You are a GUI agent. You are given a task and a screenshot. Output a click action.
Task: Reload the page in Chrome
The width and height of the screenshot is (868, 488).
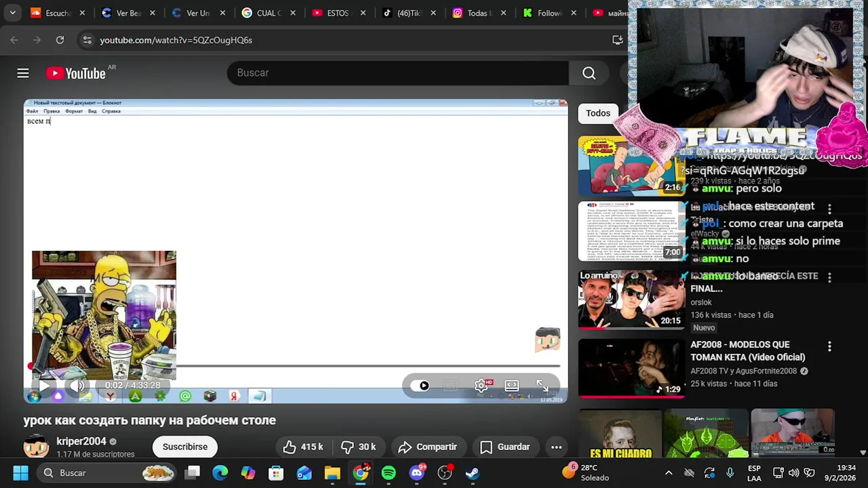pos(60,40)
